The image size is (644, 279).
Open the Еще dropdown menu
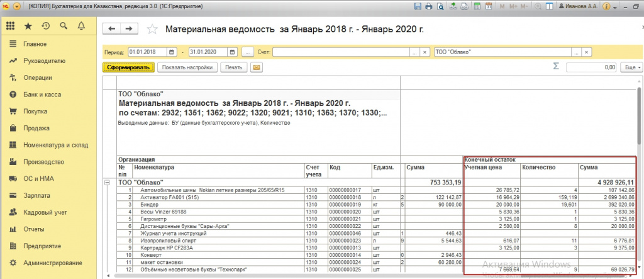tap(630, 67)
